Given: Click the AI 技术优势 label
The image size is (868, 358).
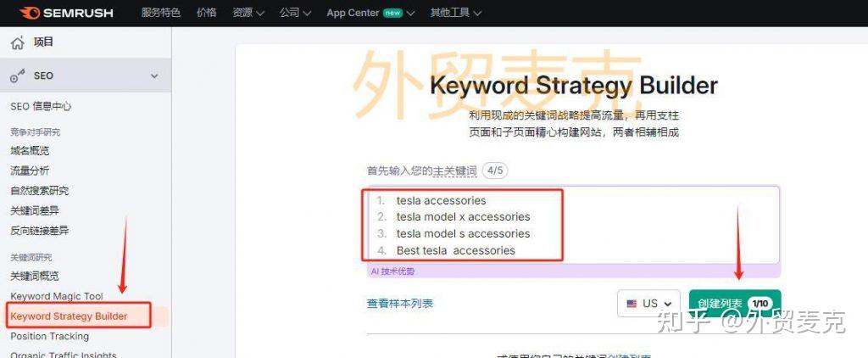Looking at the screenshot, I should (x=392, y=271).
